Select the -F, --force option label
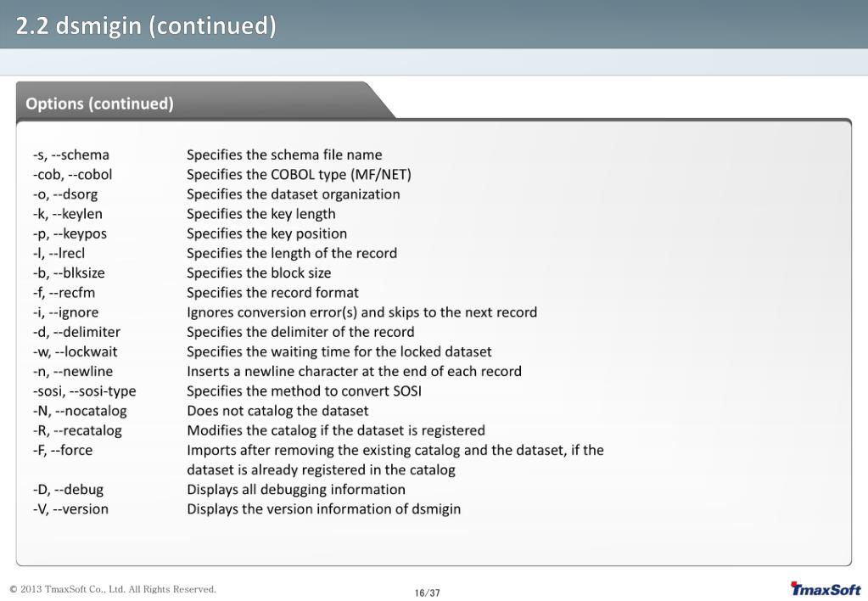868x601 pixels. point(63,450)
